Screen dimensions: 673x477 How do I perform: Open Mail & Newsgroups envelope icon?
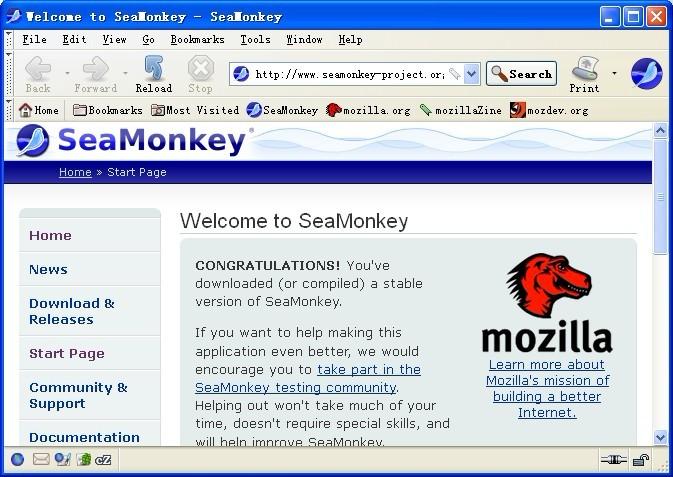click(x=41, y=459)
